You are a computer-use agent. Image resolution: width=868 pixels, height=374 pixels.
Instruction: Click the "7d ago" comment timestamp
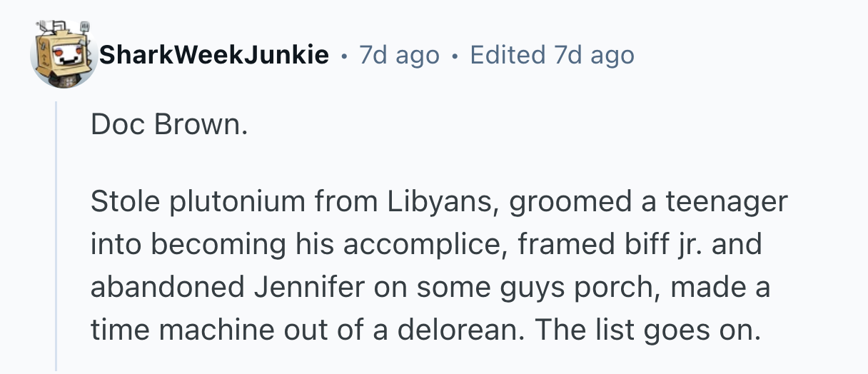point(399,55)
